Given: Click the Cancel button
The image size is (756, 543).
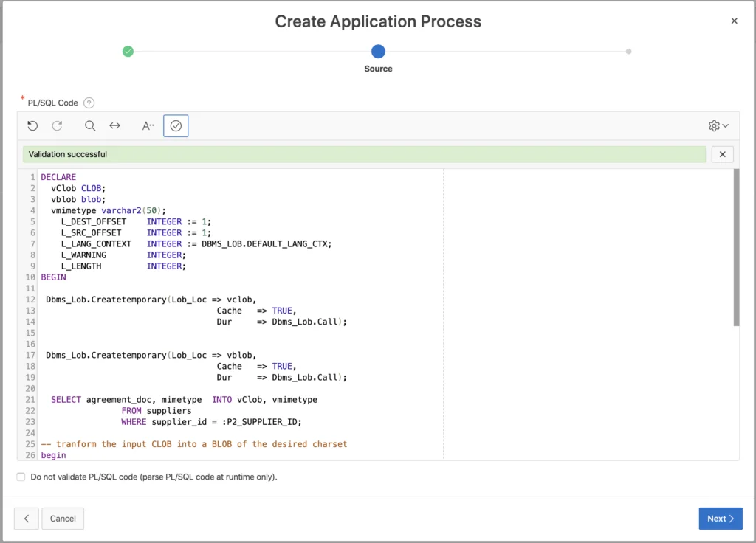Looking at the screenshot, I should click(63, 519).
